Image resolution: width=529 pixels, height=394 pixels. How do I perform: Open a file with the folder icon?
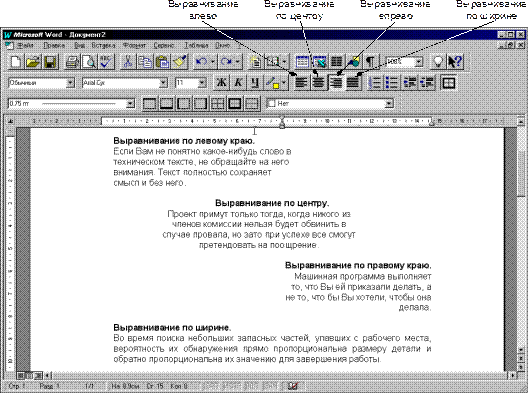(x=32, y=62)
